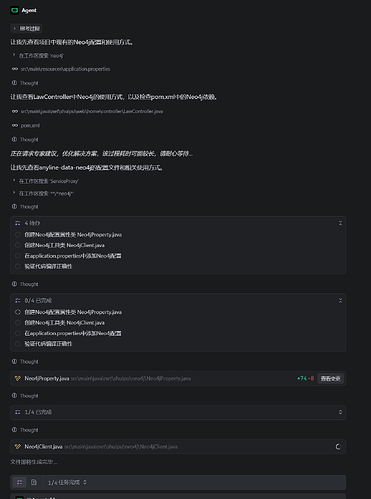Viewport: 371px width, 499px height.
Task: Expand the 1/4 任务完成 status dropdown
Action: (67, 482)
